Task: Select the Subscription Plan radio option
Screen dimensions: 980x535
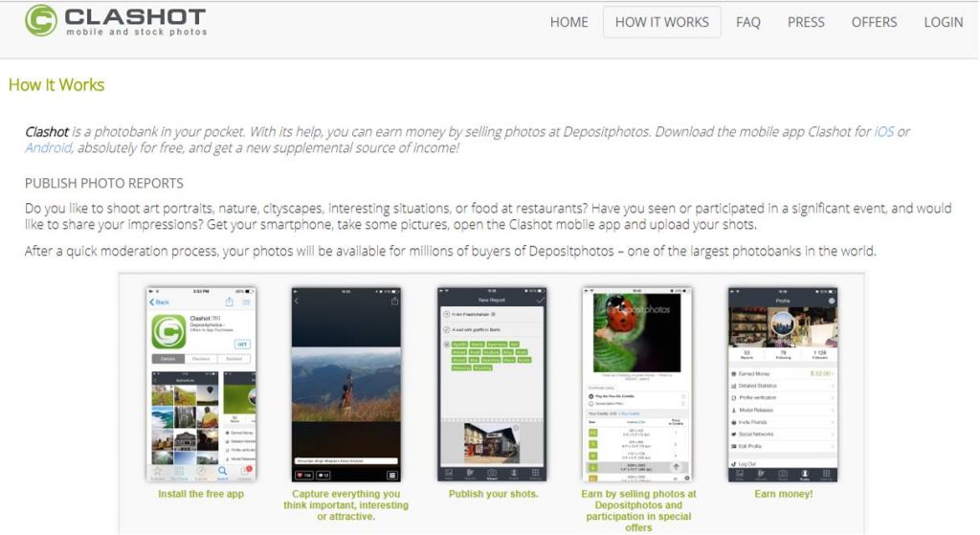Action: pyautogui.click(x=591, y=404)
